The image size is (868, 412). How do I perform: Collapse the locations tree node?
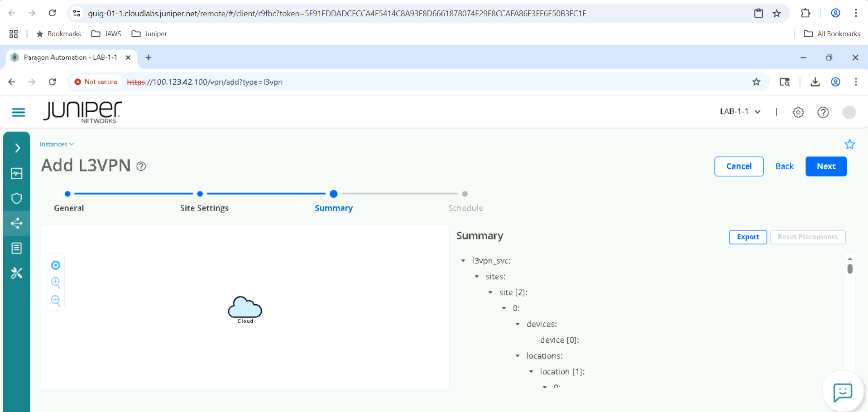[518, 356]
